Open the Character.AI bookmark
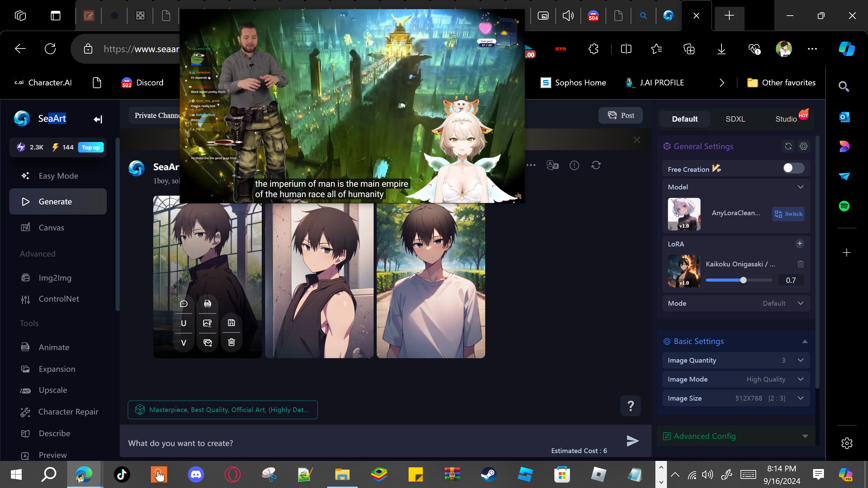The height and width of the screenshot is (488, 868). click(43, 83)
